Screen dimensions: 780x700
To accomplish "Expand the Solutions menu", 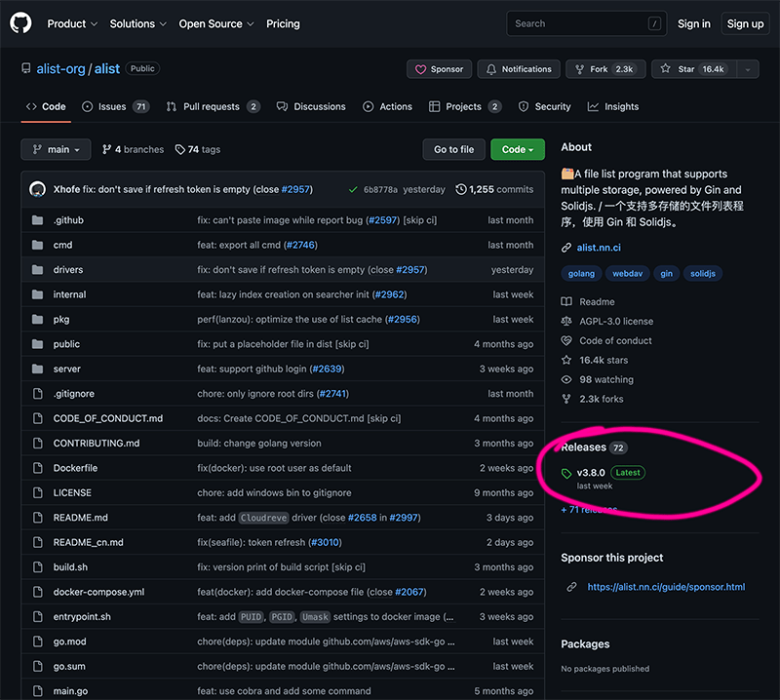I will [x=137, y=23].
